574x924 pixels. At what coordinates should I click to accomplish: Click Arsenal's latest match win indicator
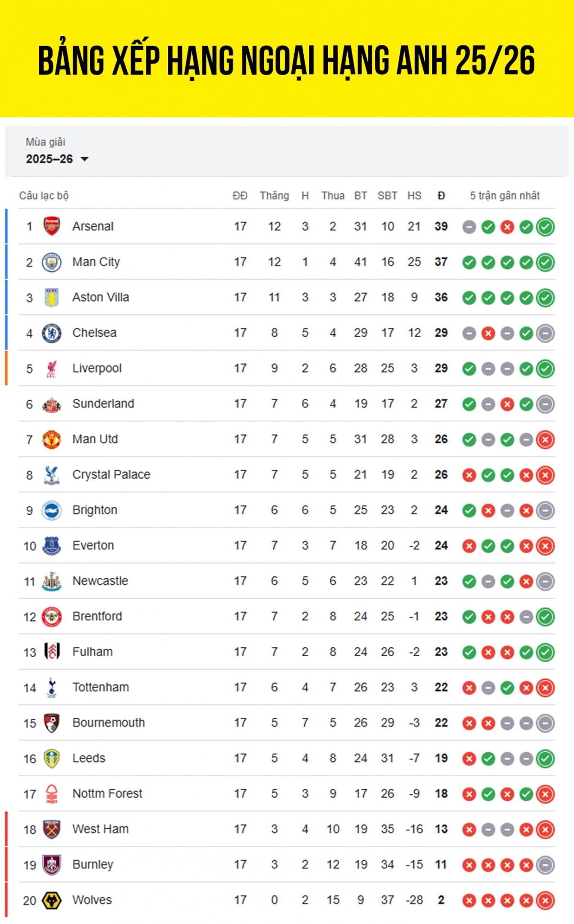545,227
